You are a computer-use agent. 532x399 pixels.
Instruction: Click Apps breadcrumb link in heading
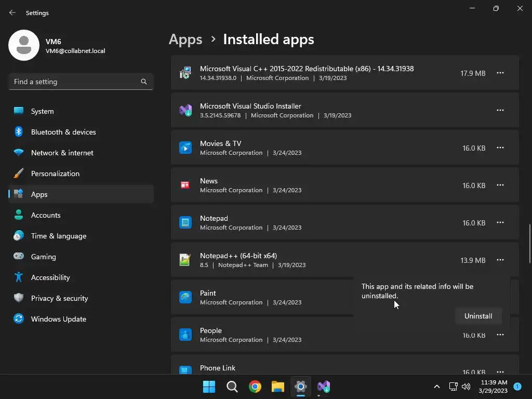click(x=185, y=39)
